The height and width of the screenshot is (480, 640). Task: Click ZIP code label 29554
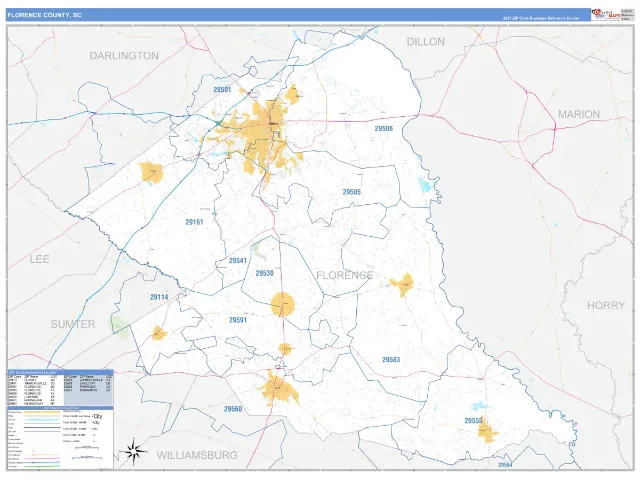click(x=505, y=465)
